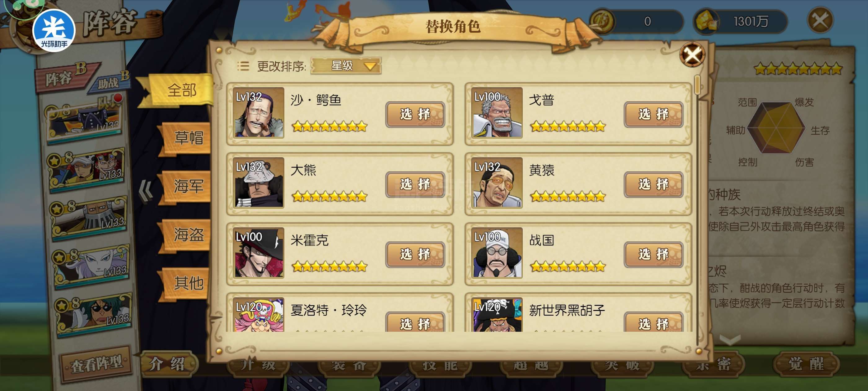The height and width of the screenshot is (391, 868).
Task: Click 沙·鳄鱼 character portrait
Action: click(x=259, y=112)
